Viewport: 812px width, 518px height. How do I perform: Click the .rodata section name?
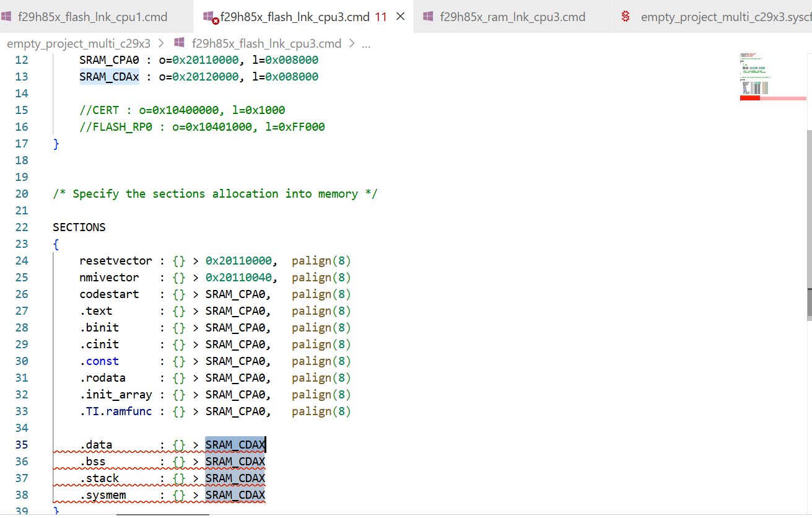[x=102, y=377]
